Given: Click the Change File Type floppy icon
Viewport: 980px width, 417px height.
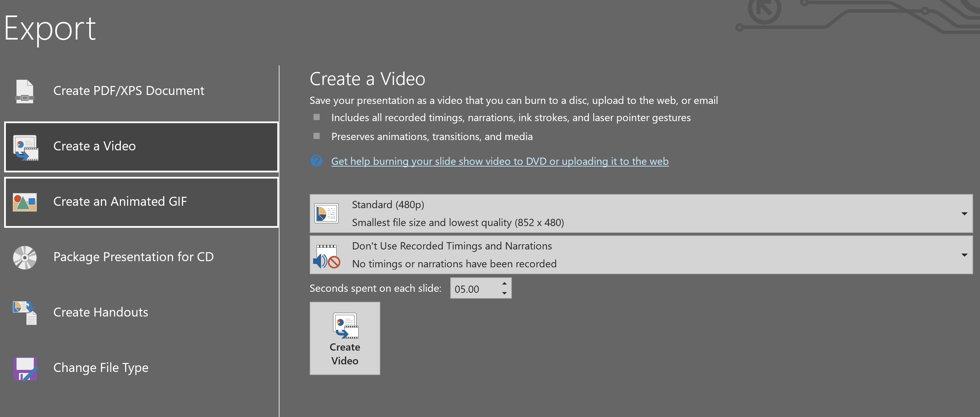Looking at the screenshot, I should click(25, 368).
